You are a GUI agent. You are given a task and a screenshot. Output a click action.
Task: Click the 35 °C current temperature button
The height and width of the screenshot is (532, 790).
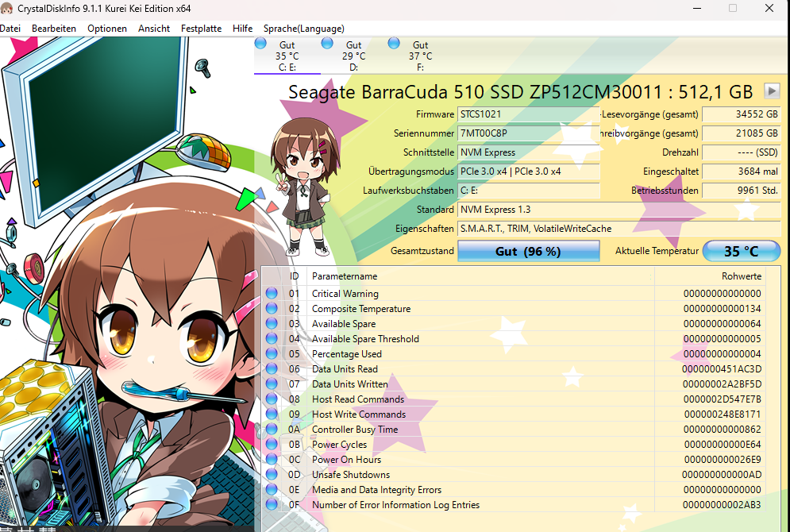tap(741, 251)
